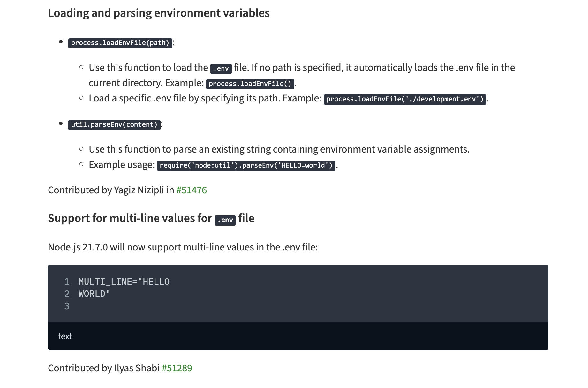Click the Support for multi-line values heading
This screenshot has height=388, width=588.
[x=151, y=219]
